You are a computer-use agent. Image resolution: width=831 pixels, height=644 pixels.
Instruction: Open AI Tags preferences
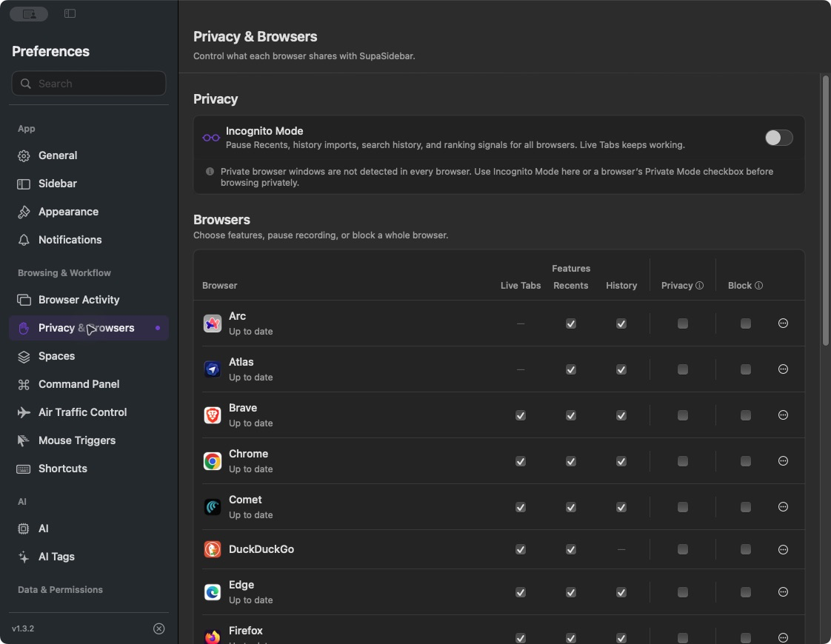tap(88, 557)
